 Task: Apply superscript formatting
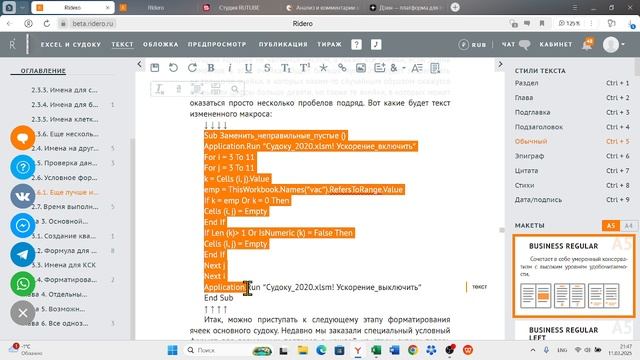point(305,68)
